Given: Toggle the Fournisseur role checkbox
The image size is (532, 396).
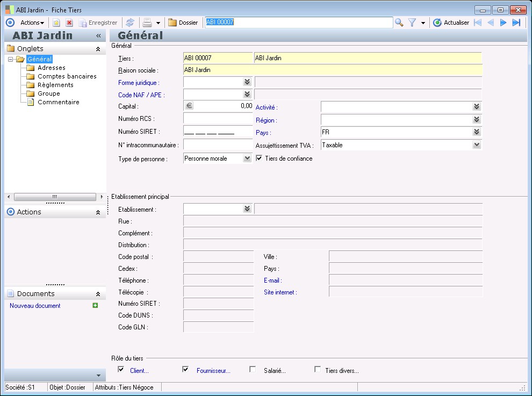Looking at the screenshot, I should pos(185,370).
